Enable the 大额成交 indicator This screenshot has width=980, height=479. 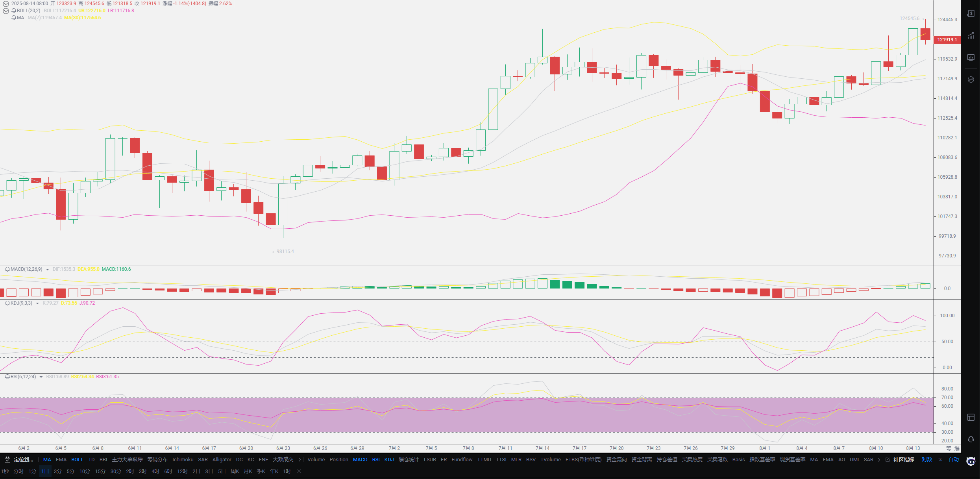pos(283,460)
